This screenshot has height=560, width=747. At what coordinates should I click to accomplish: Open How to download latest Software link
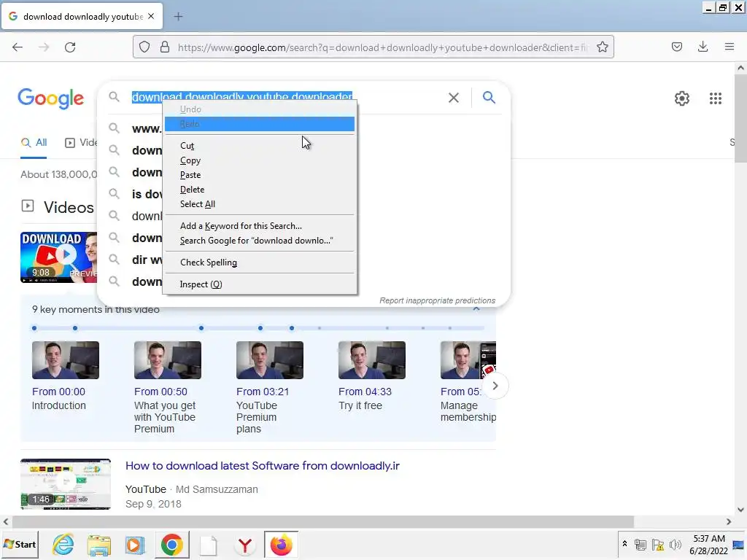point(263,466)
